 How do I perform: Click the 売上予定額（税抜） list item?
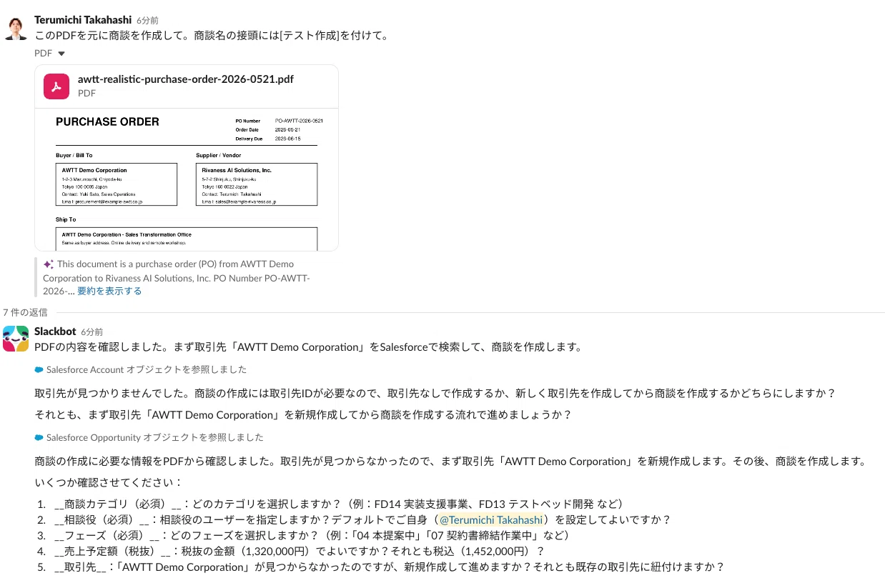point(300,552)
